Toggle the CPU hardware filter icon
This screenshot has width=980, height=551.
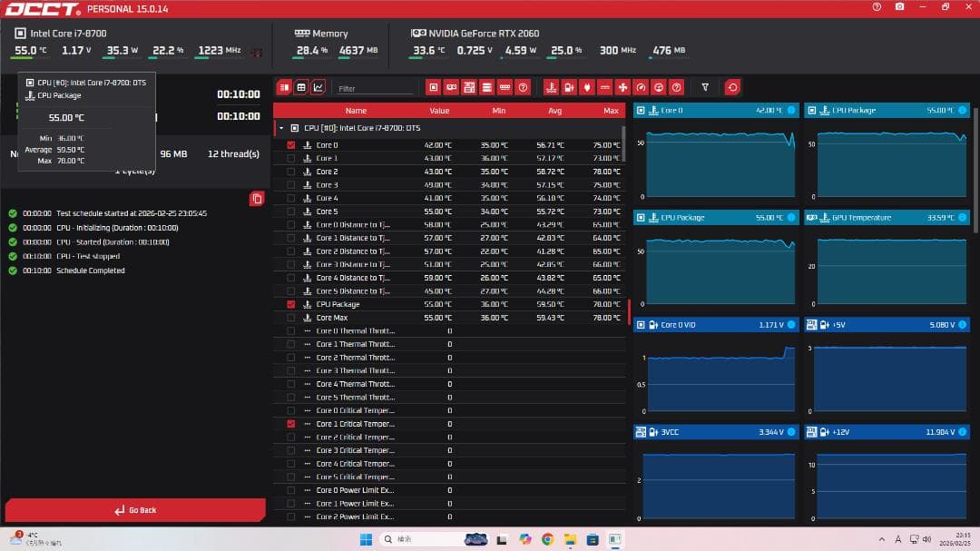433,87
